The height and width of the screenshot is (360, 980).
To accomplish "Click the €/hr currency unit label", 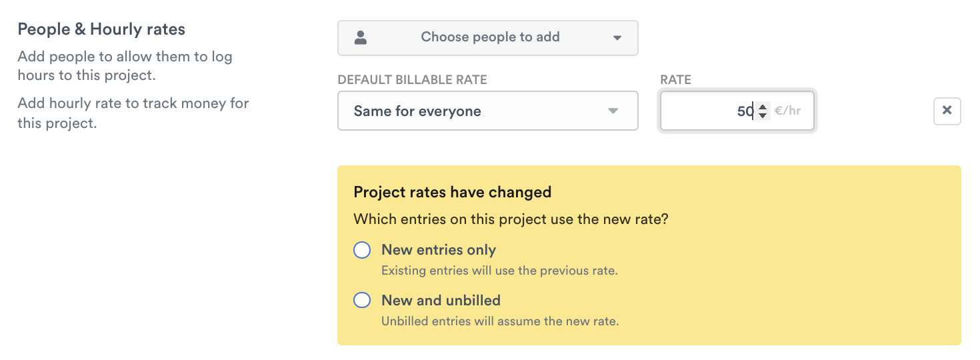I will [788, 111].
